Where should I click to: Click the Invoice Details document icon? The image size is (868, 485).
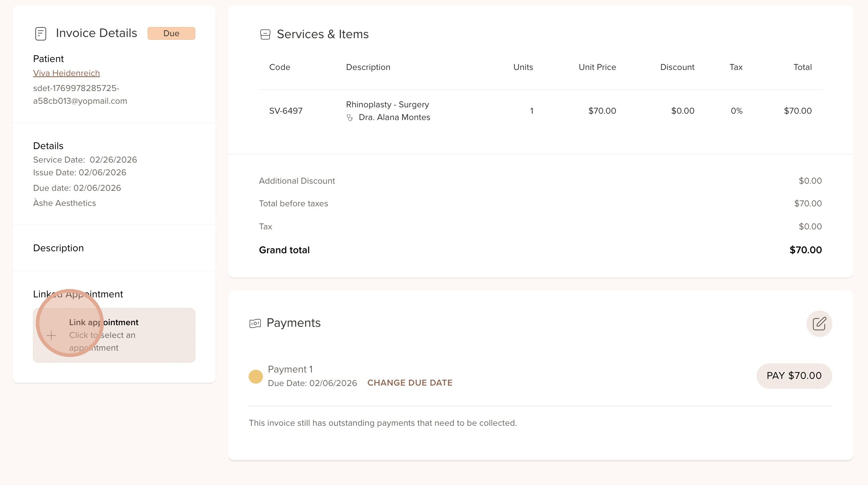(x=41, y=34)
